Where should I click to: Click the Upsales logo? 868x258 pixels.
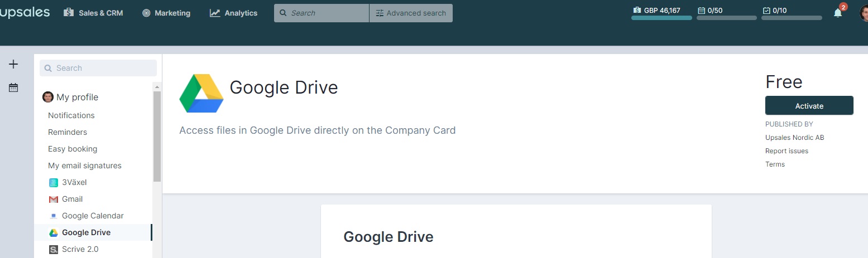coord(25,12)
